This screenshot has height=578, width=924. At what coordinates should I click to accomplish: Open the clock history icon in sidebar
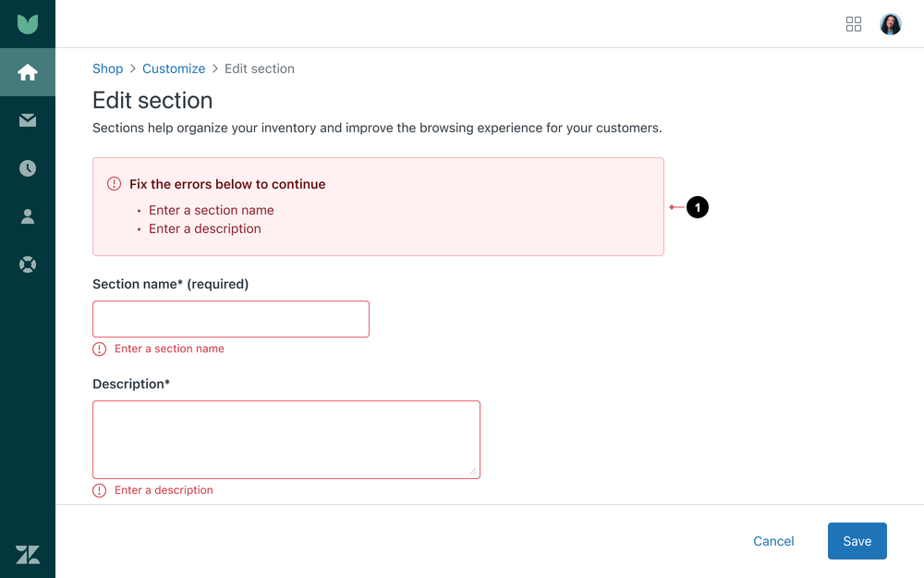pos(28,168)
